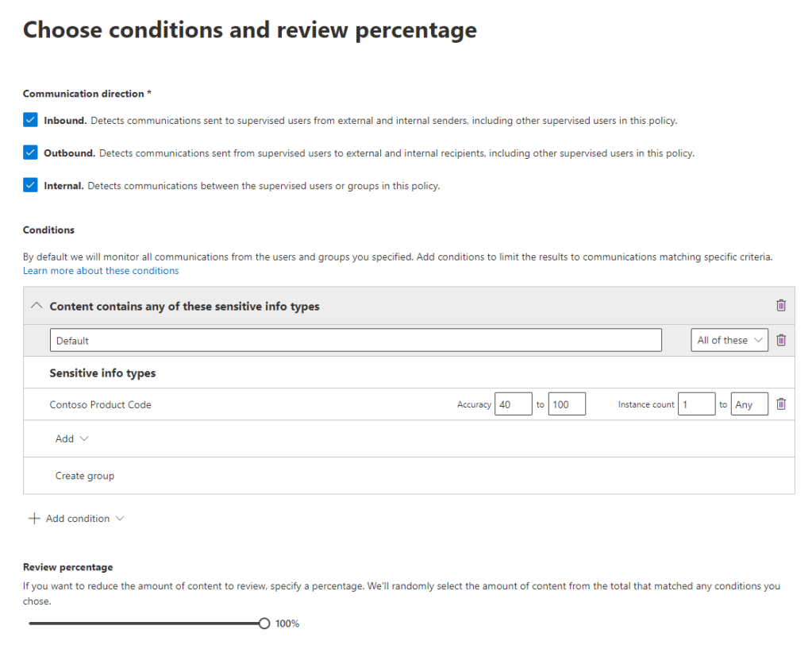Click Create group

tap(85, 476)
